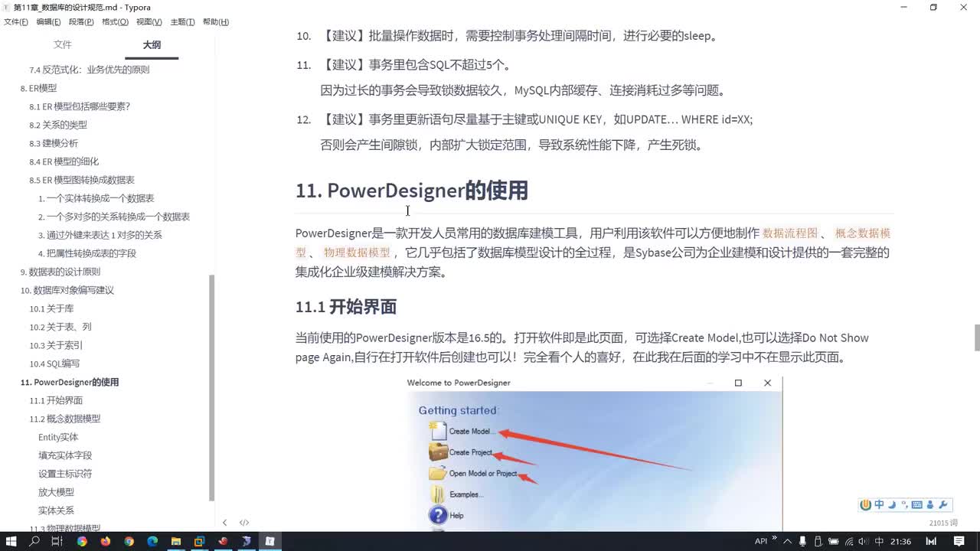Go to outline heading 8.1 ER 模型包括哪些要素?

[x=80, y=106]
